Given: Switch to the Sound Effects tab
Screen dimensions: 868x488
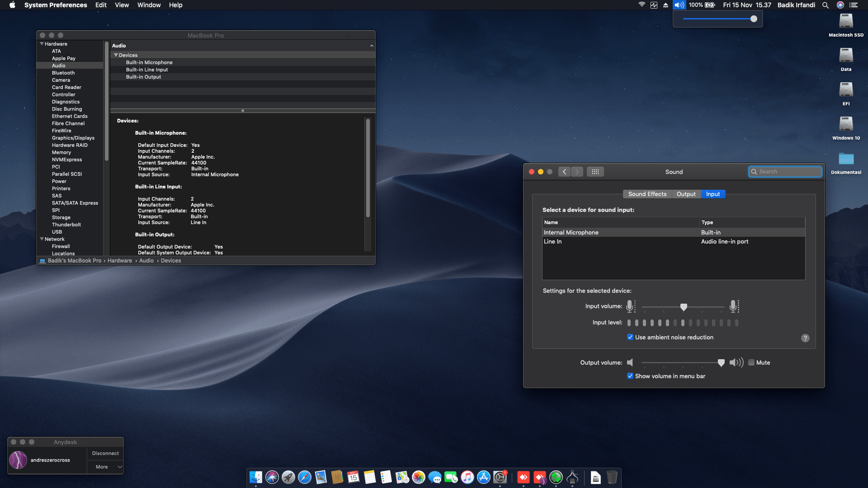Looking at the screenshot, I should point(647,194).
